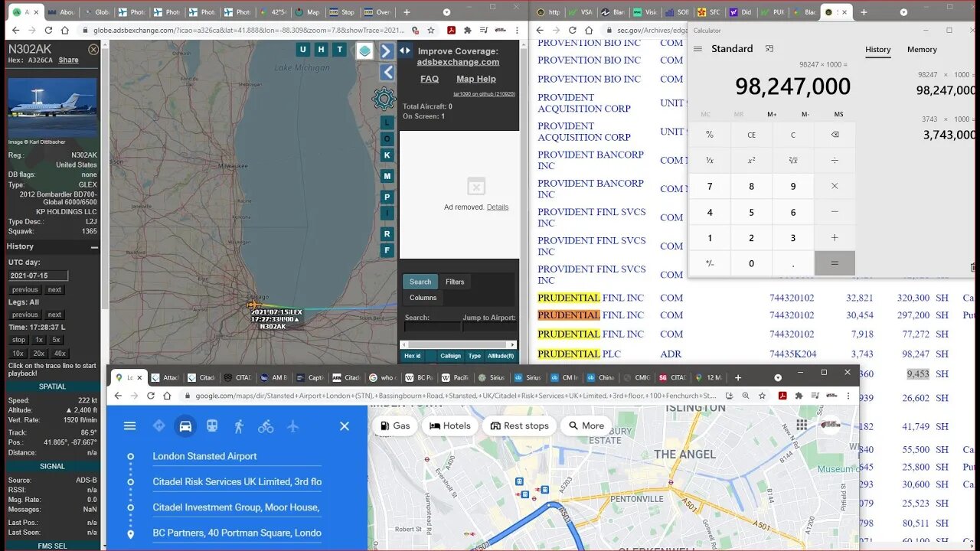
Task: Select best travel mode diamond icon
Action: tap(158, 426)
